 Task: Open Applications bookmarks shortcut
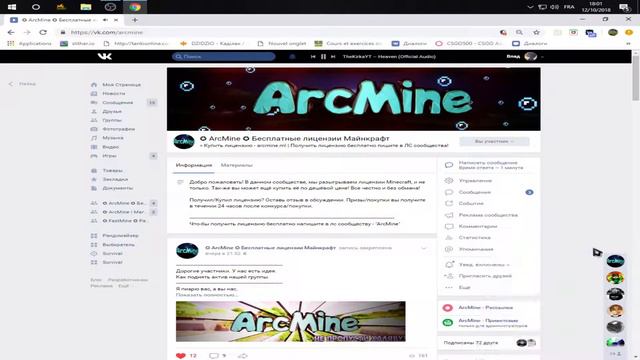(30, 43)
